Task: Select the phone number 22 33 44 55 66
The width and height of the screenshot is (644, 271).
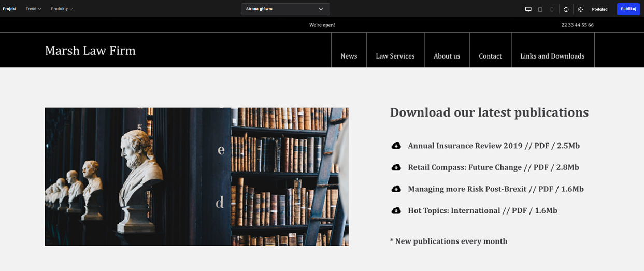Action: tap(577, 25)
